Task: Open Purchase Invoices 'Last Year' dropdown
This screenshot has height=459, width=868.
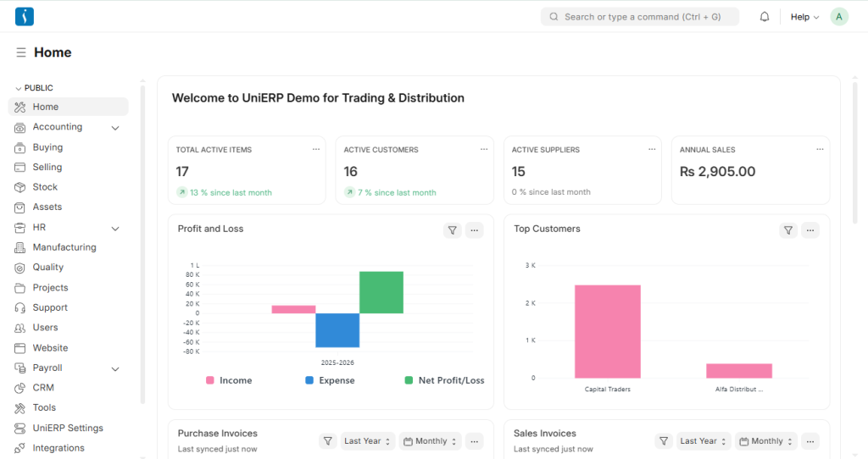Action: click(368, 441)
